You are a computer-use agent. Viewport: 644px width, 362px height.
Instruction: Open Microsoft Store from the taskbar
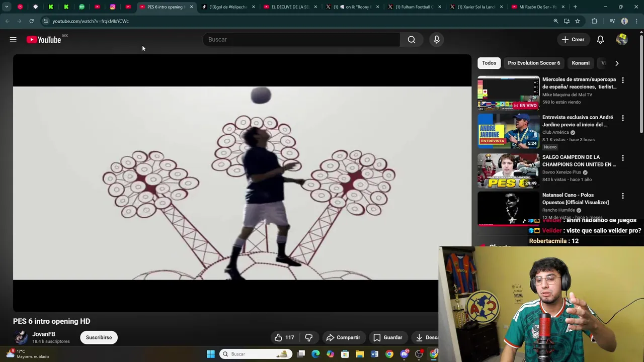[x=345, y=354]
